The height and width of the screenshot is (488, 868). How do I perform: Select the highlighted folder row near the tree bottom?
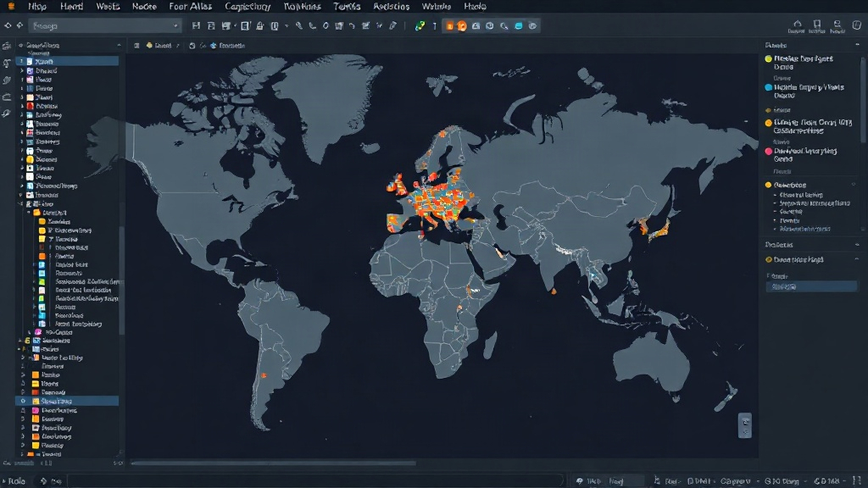(x=67, y=401)
